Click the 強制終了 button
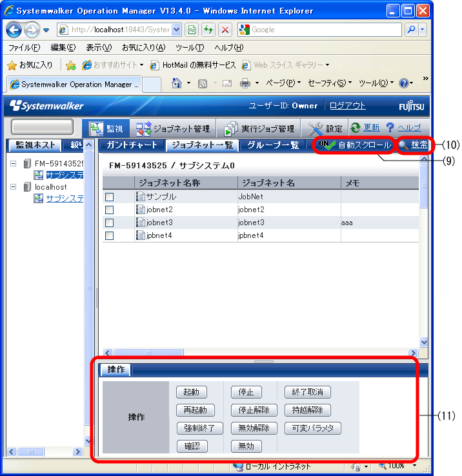The height and width of the screenshot is (476, 462). point(199,428)
